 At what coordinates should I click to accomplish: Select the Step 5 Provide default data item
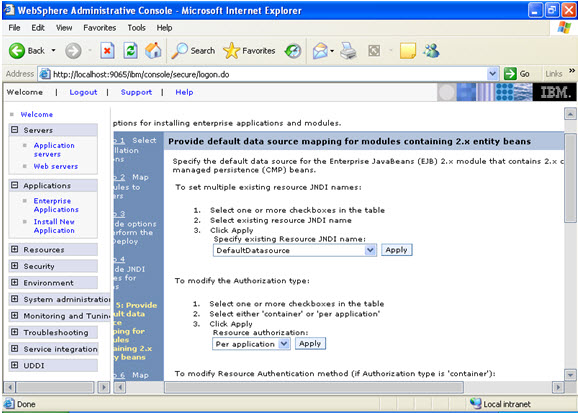tap(136, 331)
